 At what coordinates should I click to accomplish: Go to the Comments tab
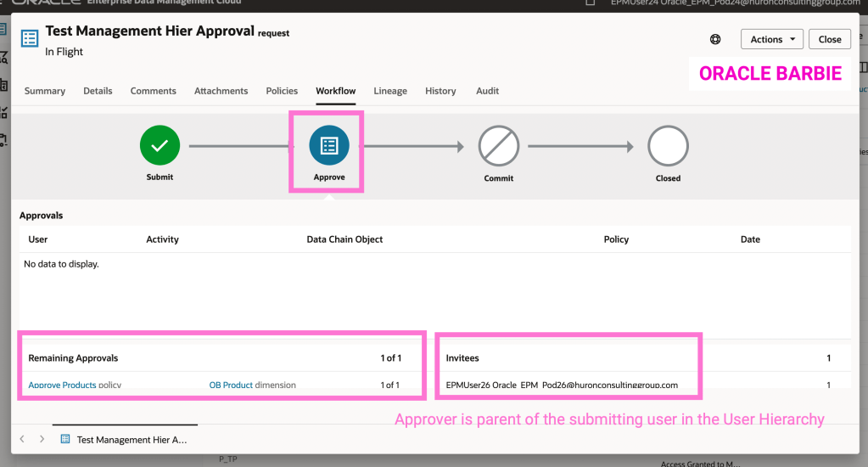click(153, 91)
